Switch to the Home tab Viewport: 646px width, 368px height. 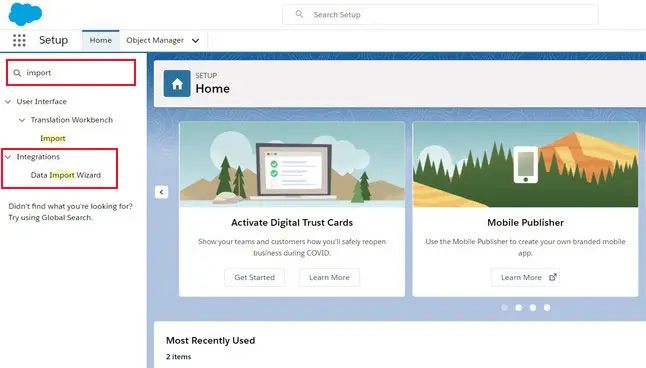(101, 40)
